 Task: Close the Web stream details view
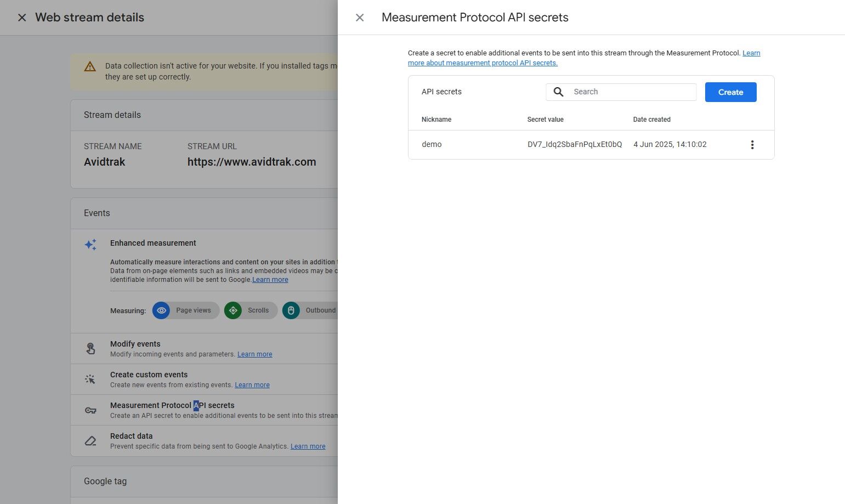[x=22, y=17]
